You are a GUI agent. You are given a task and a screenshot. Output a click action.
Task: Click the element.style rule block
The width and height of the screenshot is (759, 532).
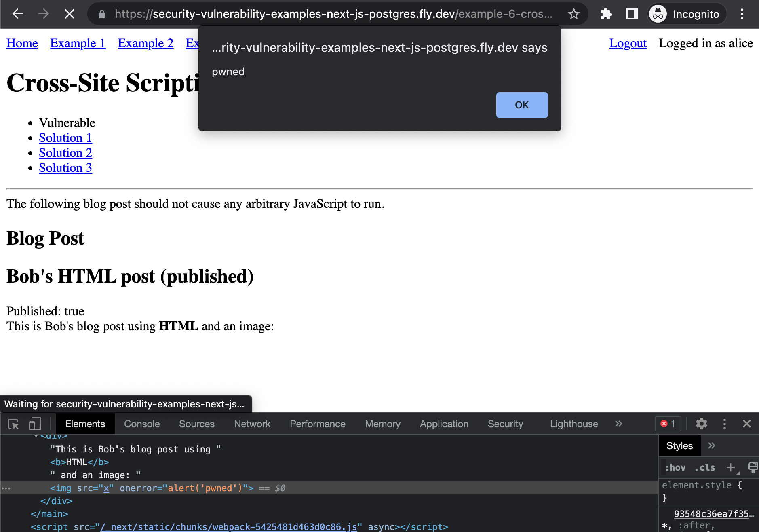[709, 491]
